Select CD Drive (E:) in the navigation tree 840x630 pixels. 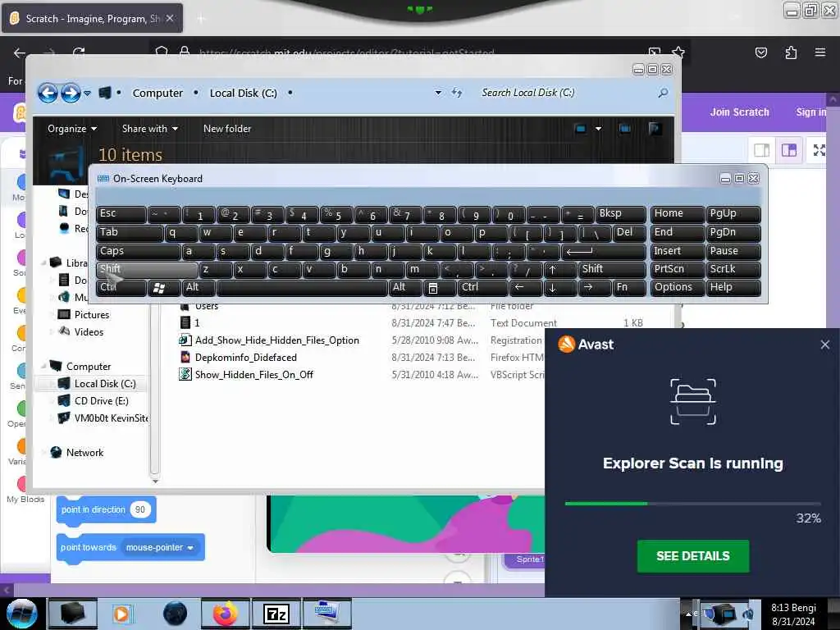click(x=101, y=400)
